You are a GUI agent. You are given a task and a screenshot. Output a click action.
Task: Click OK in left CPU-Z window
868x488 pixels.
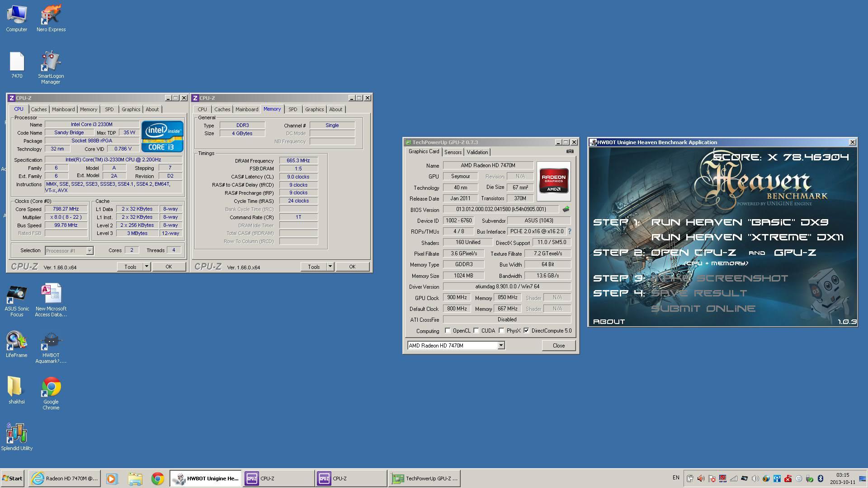(169, 267)
